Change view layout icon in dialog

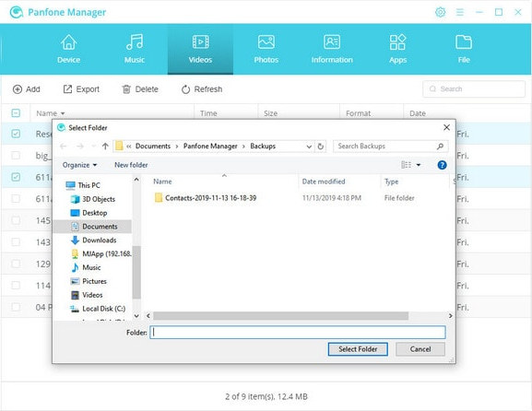pos(406,165)
